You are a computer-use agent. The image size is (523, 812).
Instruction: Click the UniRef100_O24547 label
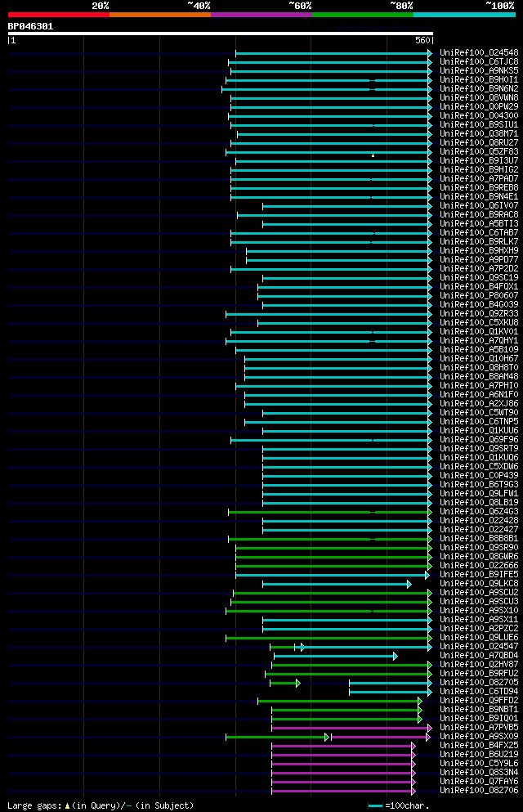click(479, 646)
